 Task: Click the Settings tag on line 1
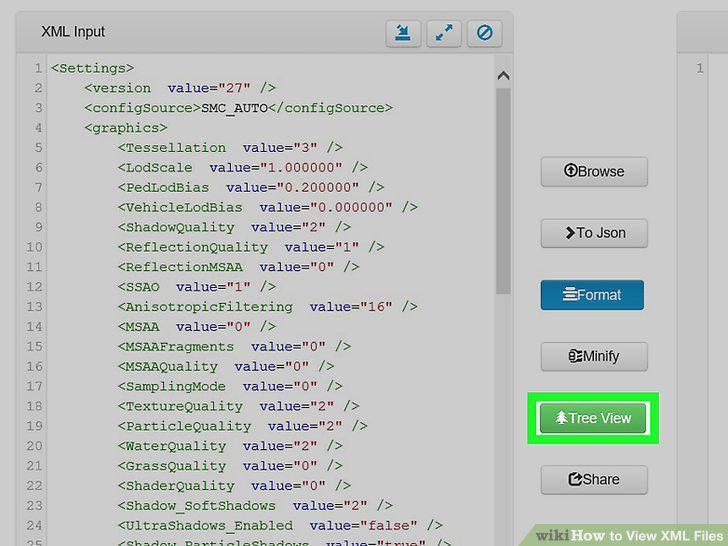(92, 68)
